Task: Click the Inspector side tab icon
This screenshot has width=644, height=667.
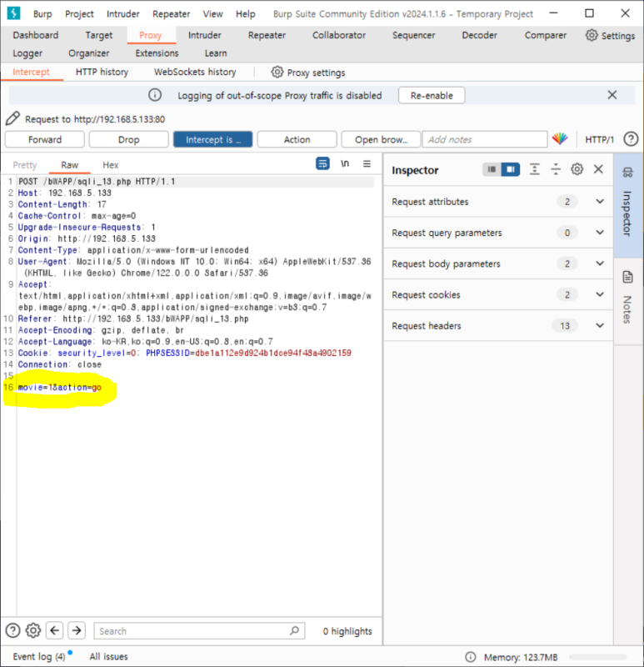Action: (627, 173)
